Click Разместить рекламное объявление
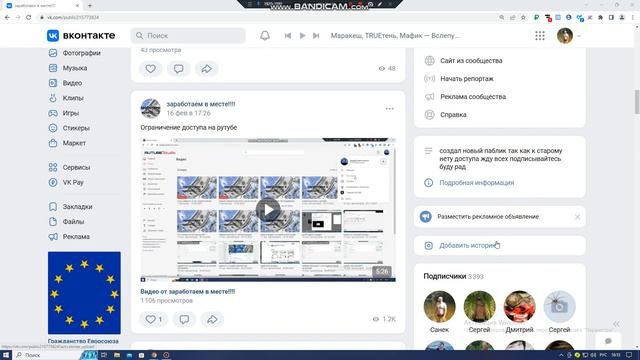 tap(488, 217)
